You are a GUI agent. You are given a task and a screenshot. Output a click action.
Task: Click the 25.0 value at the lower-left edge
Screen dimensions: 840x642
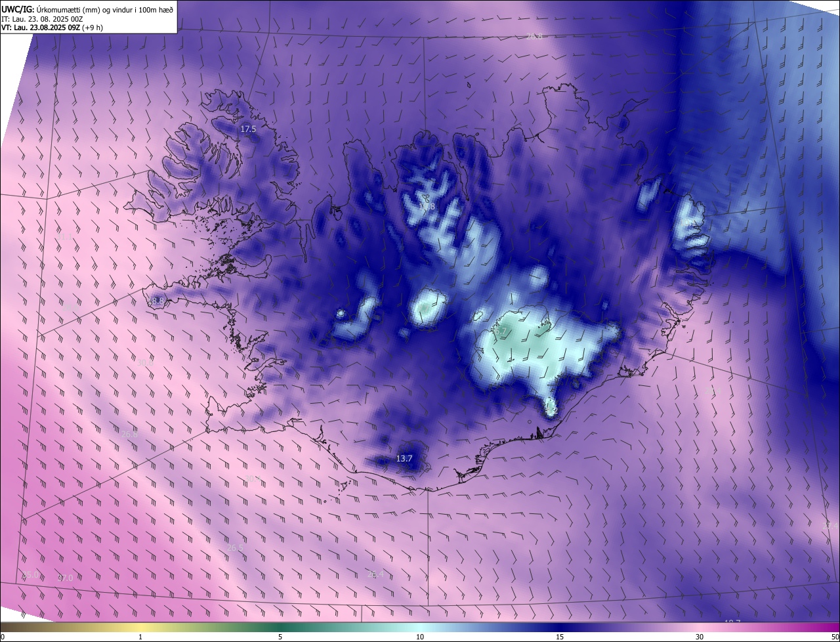30,574
